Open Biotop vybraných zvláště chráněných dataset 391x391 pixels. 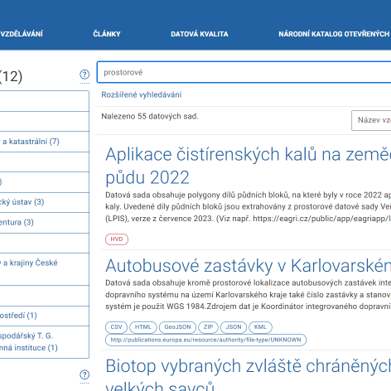248,376
